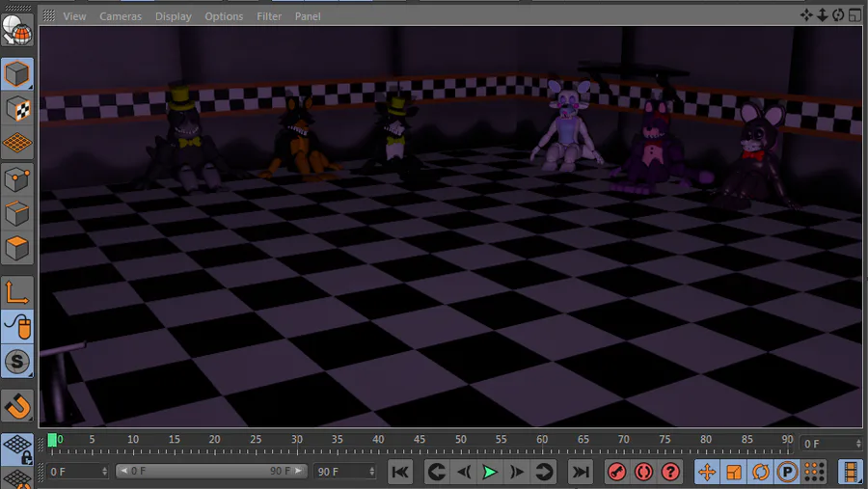The width and height of the screenshot is (868, 489).
Task: Toggle the Enable Snap magnet icon
Action: pyautogui.click(x=17, y=406)
